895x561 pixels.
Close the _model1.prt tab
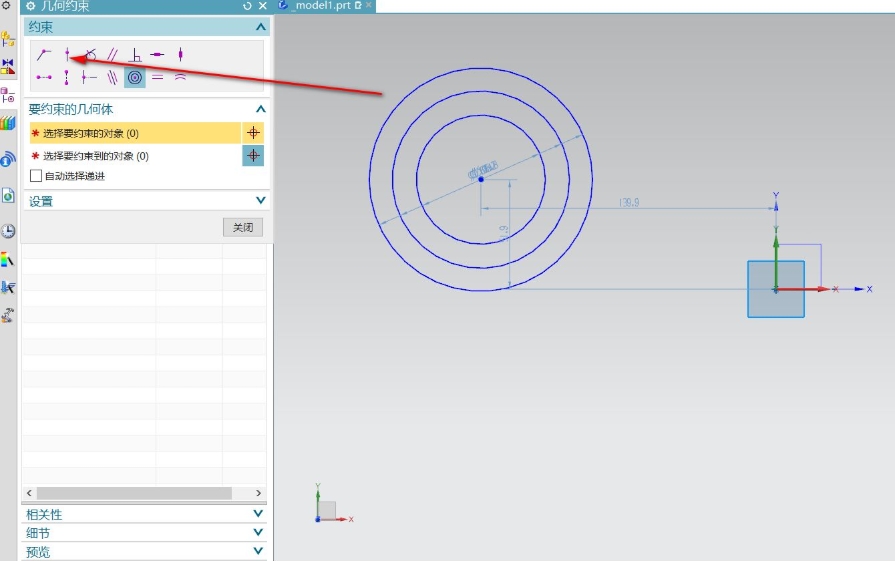[x=369, y=5]
